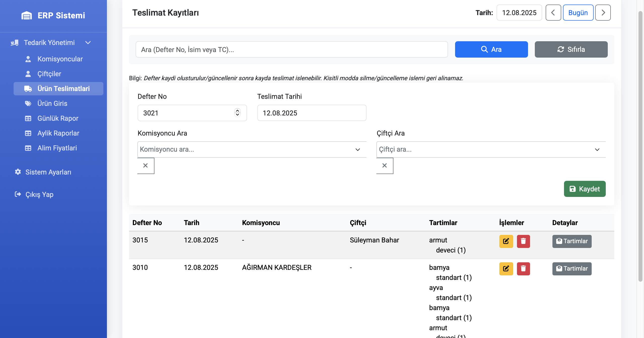Open the Çiftçi ara dropdown
Screen dimensions: 644x338
491,149
